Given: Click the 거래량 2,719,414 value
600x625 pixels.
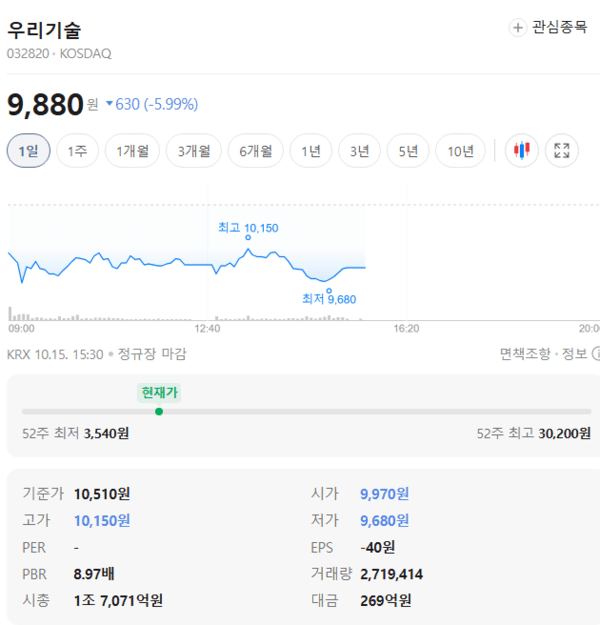Looking at the screenshot, I should [391, 574].
